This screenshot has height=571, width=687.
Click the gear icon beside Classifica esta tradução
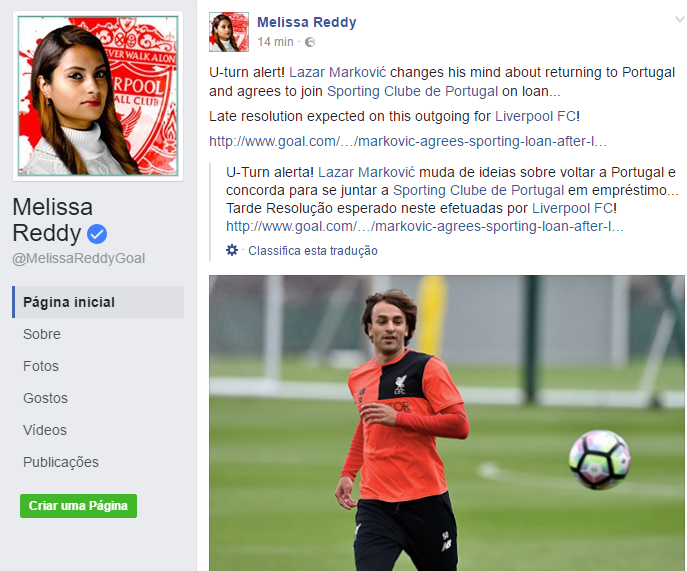click(232, 250)
